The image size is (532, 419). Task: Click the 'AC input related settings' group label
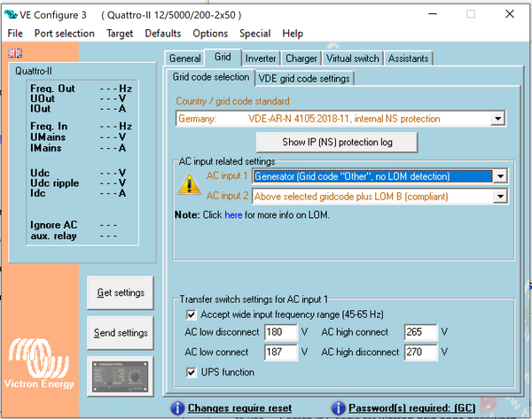(x=227, y=161)
